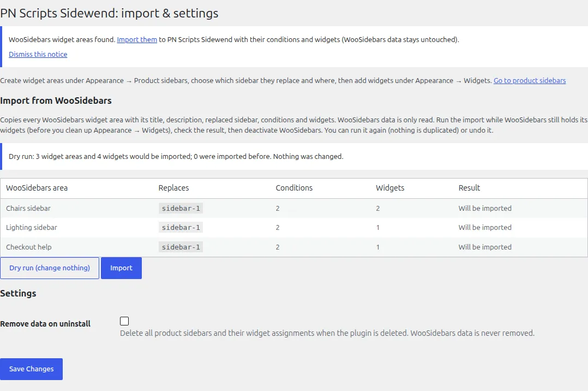Click Conditions value in Lighting sidebar row

278,227
